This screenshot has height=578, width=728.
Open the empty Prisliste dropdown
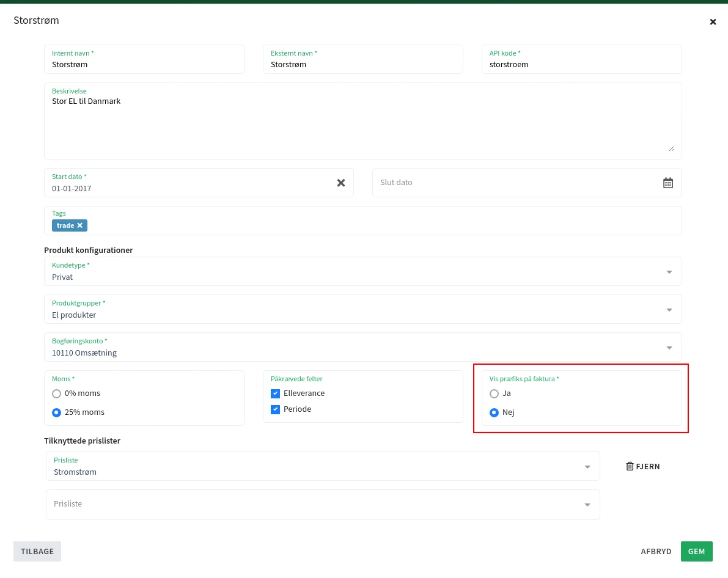pos(587,505)
